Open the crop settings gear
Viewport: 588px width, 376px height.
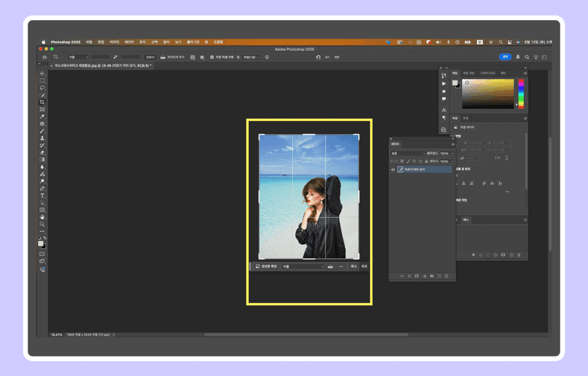pyautogui.click(x=202, y=57)
